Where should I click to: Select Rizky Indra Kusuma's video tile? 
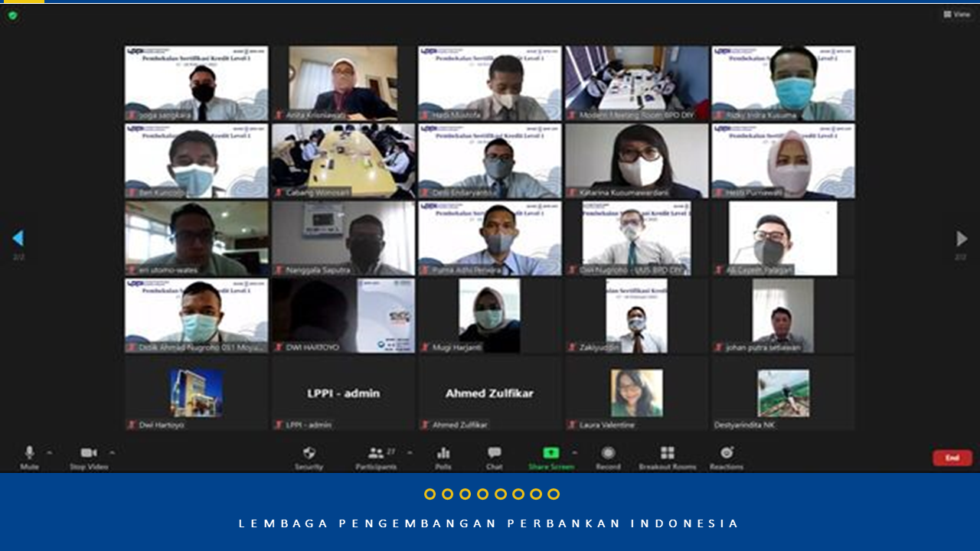pos(783,83)
